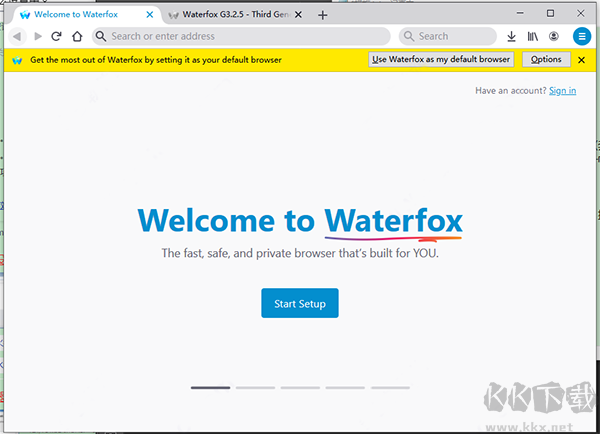Viewport: 600px width, 434px height.
Task: Open a new tab with plus button
Action: (323, 15)
